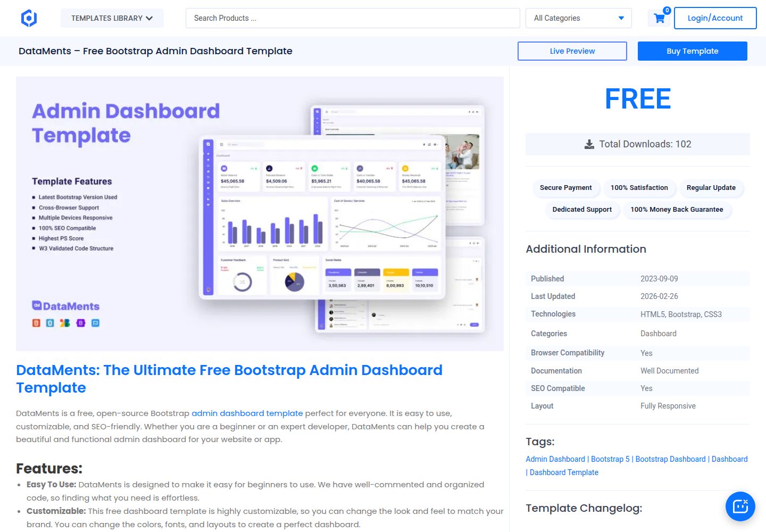
Task: Click the Features heading
Action: pyautogui.click(x=49, y=469)
